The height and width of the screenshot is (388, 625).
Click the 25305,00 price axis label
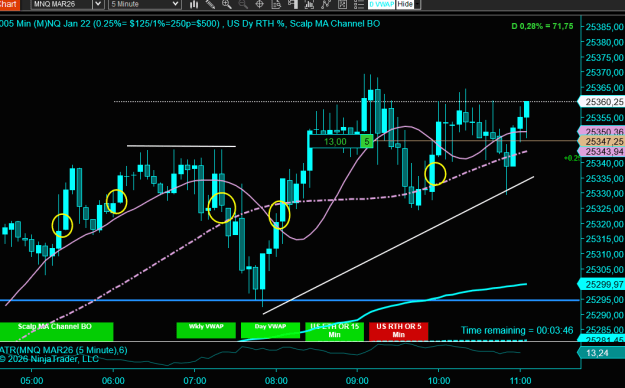605,270
